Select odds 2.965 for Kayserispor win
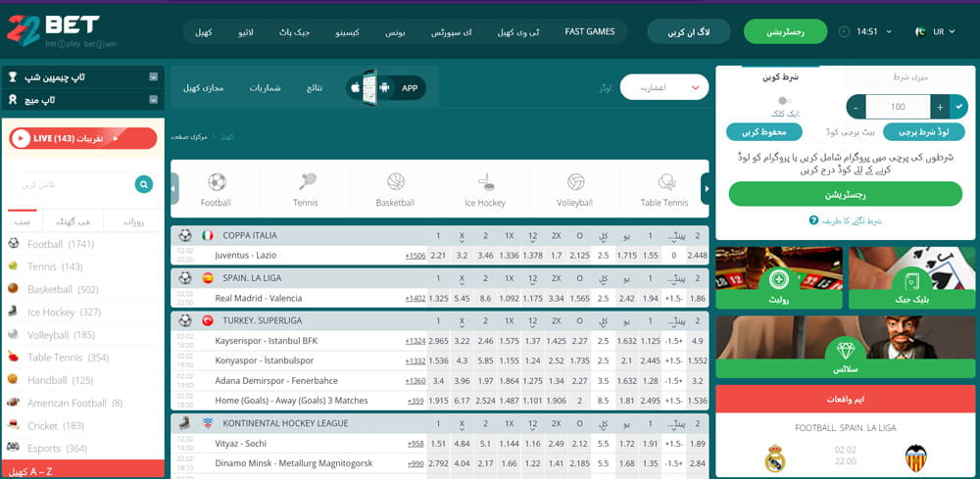The width and height of the screenshot is (980, 479). (438, 341)
